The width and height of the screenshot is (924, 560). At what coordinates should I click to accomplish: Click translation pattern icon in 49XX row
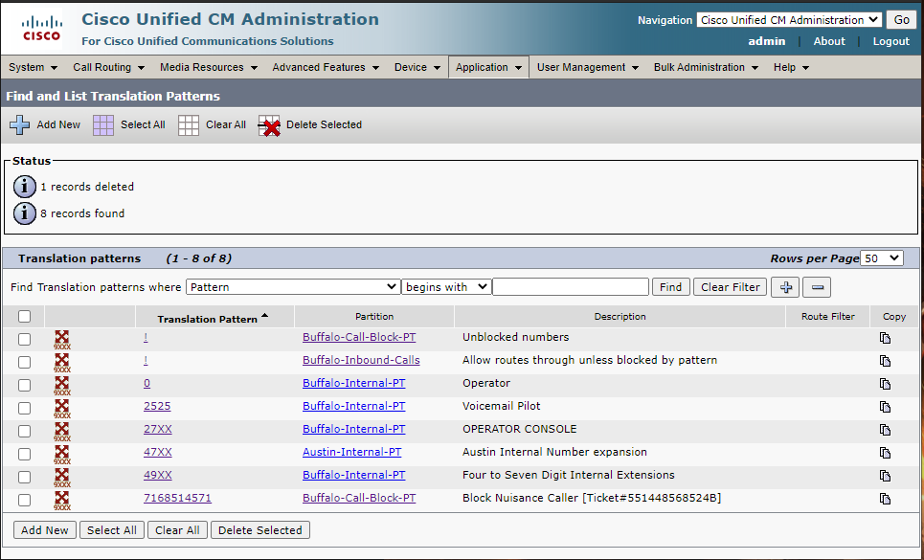62,477
